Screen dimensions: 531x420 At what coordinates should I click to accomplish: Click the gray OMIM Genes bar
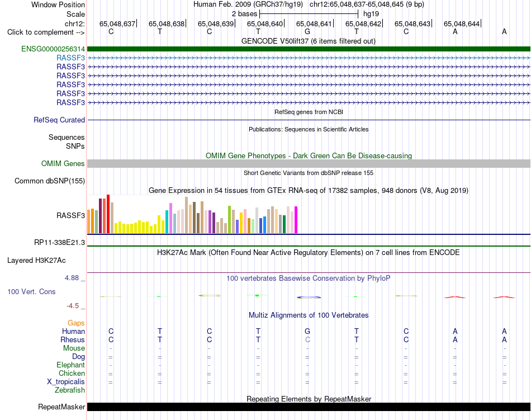tap(309, 164)
